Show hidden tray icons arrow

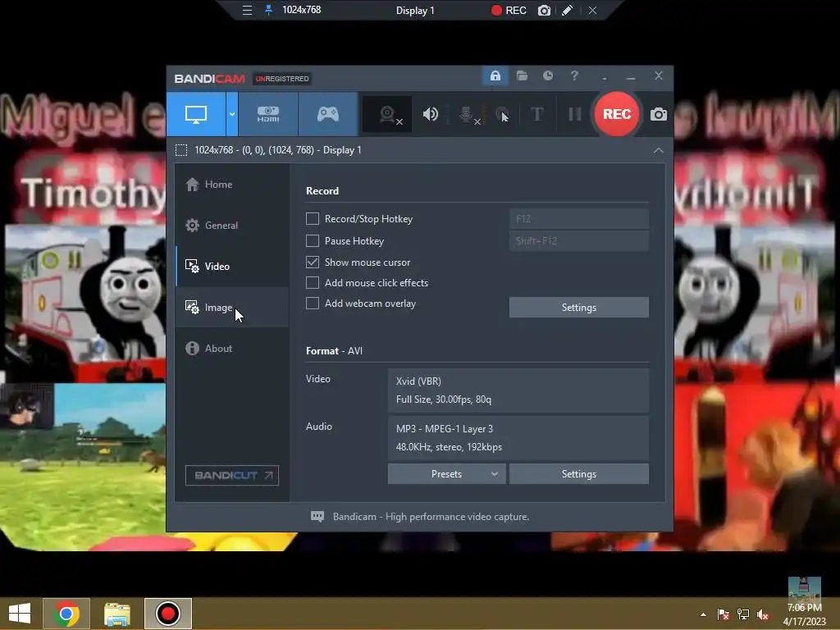(x=703, y=614)
